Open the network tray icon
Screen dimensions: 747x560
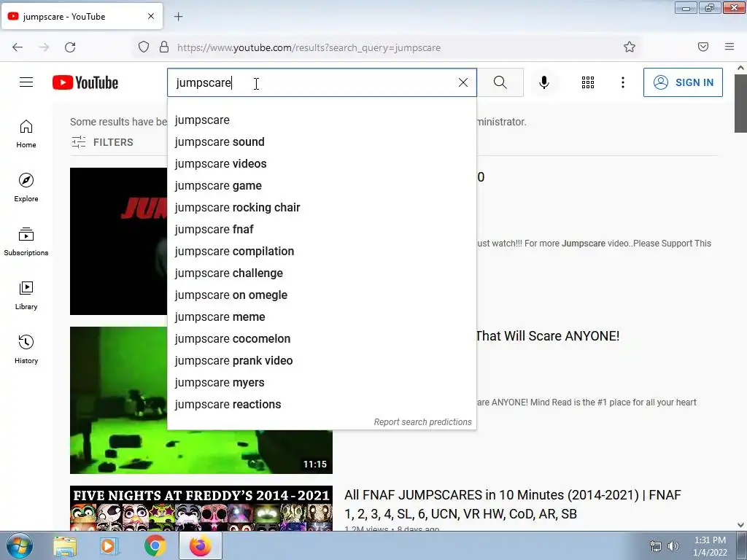pyautogui.click(x=656, y=546)
